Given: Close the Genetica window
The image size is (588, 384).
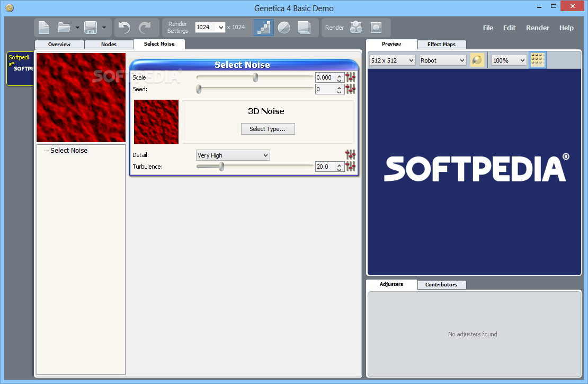Looking at the screenshot, I should [x=573, y=6].
